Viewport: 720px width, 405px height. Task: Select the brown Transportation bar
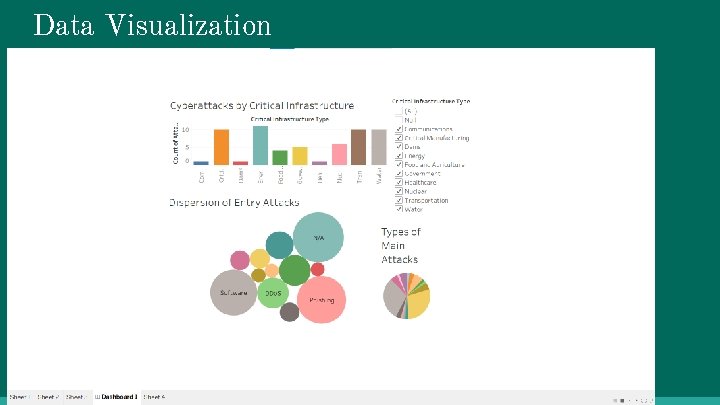(x=359, y=147)
